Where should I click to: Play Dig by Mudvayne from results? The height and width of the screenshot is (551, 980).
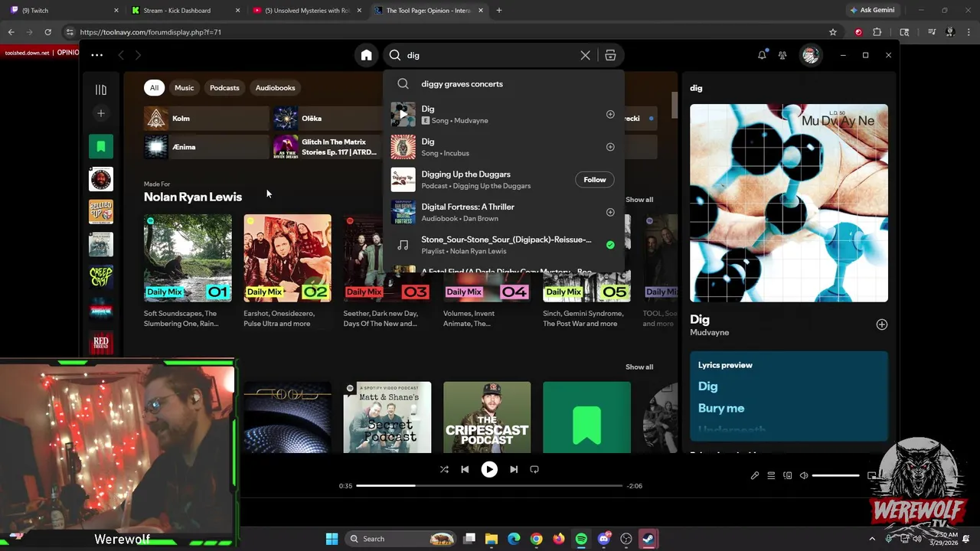coord(403,114)
